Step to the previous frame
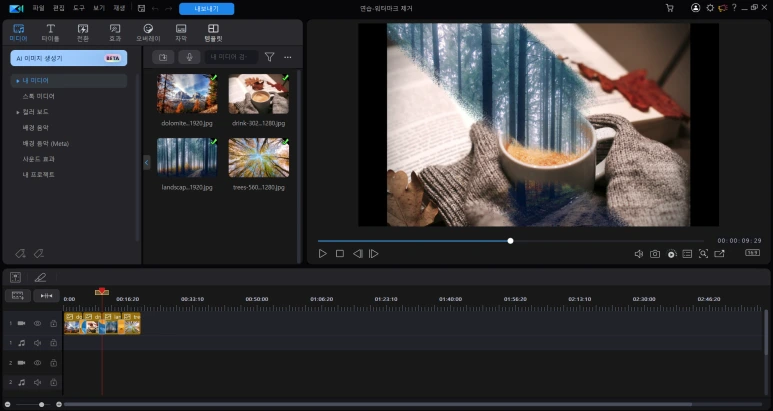 pyautogui.click(x=357, y=254)
